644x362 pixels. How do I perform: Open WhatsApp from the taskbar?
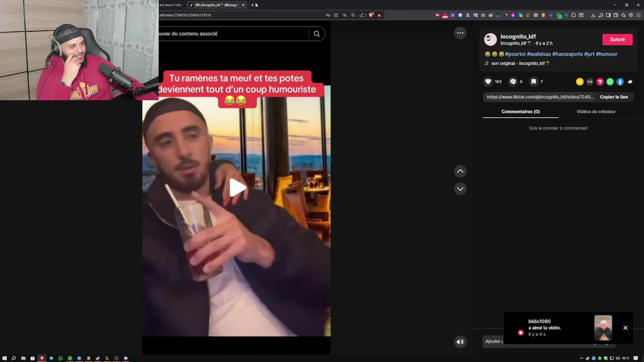[60, 358]
